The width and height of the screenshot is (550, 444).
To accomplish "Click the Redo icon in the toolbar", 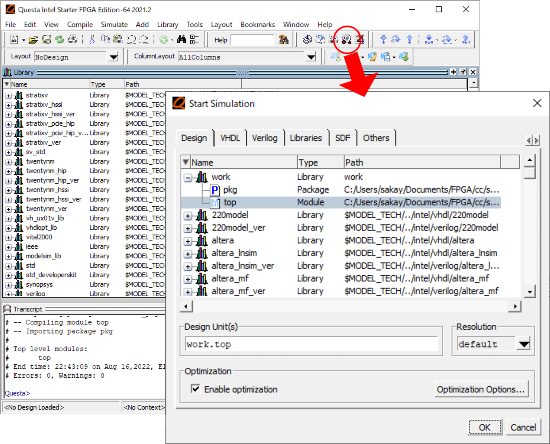I will point(144,40).
